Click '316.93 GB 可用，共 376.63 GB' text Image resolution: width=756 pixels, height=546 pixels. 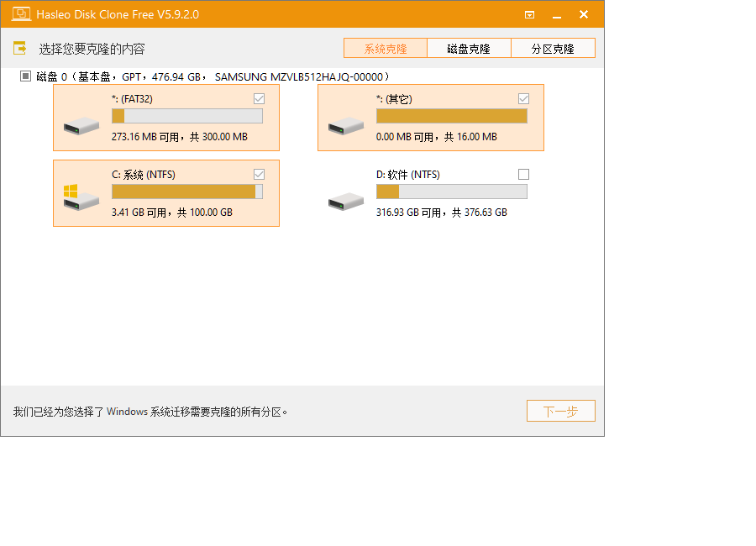(442, 213)
